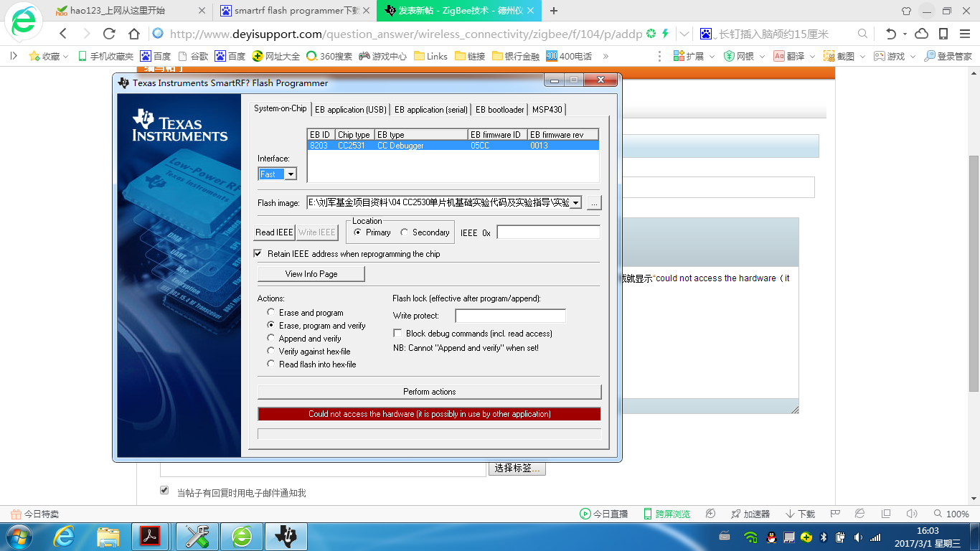Reload the page with the refresh icon
The height and width of the screenshot is (551, 980).
coord(109,34)
